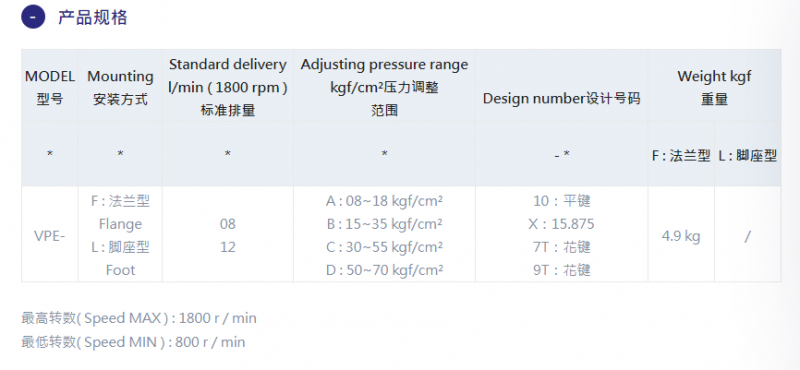Image resolution: width=800 pixels, height=370 pixels.
Task: Select the F : 法兰型 weight subheader
Action: point(681,156)
